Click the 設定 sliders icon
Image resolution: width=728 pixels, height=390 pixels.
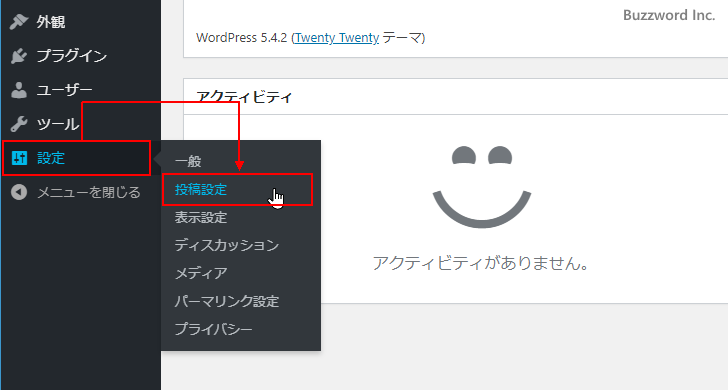click(19, 158)
